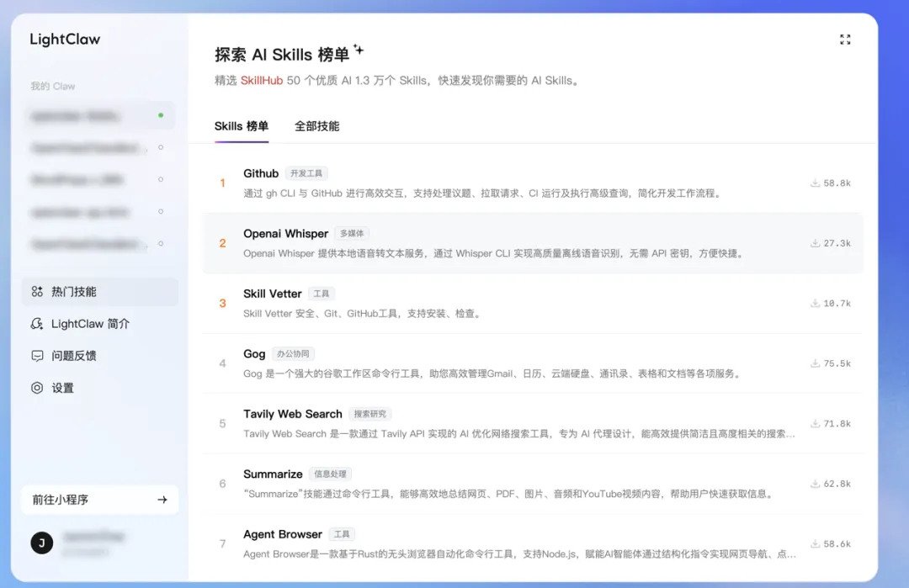Click the 设置 gear icon

click(x=37, y=388)
